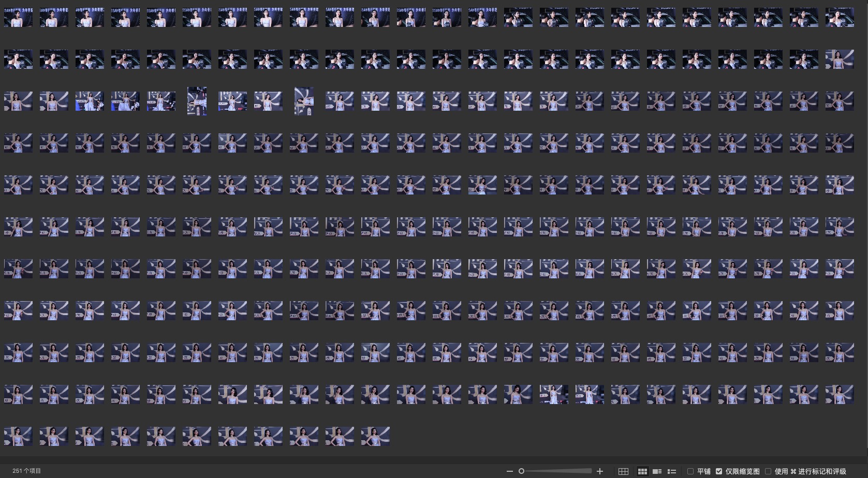The image size is (868, 478).
Task: Toggle the lock thumbnail grid icon
Action: [623, 471]
